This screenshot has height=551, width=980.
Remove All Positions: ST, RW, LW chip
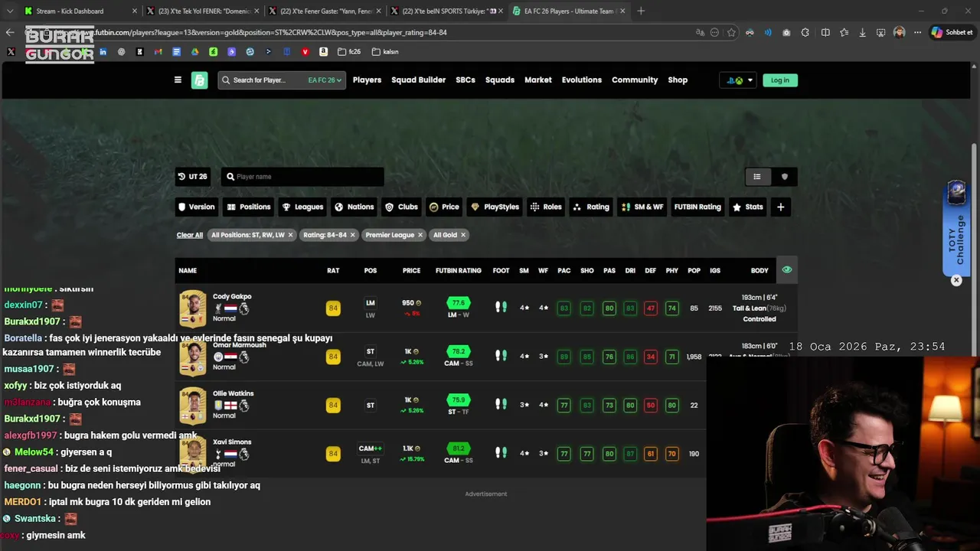tap(290, 235)
